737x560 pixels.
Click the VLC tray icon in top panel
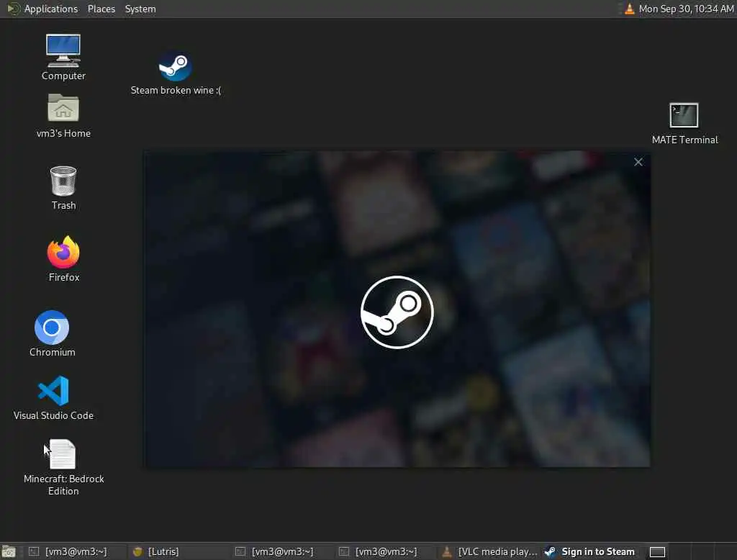pyautogui.click(x=629, y=9)
